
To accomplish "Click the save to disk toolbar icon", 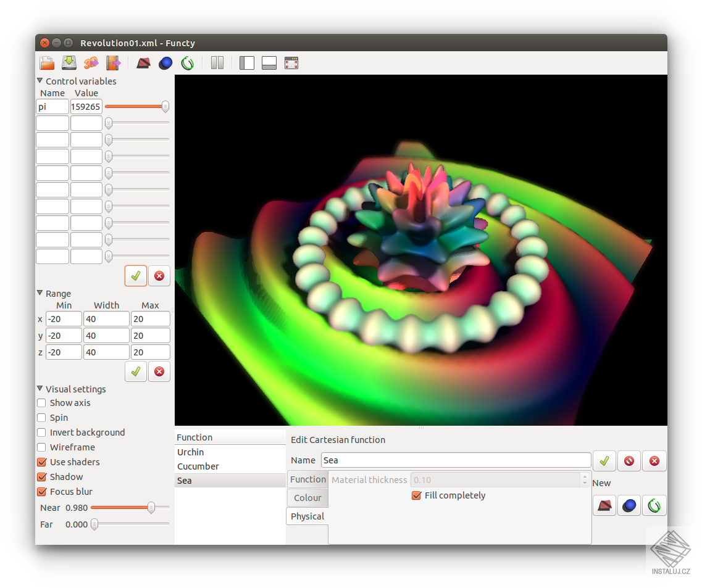I will point(69,63).
